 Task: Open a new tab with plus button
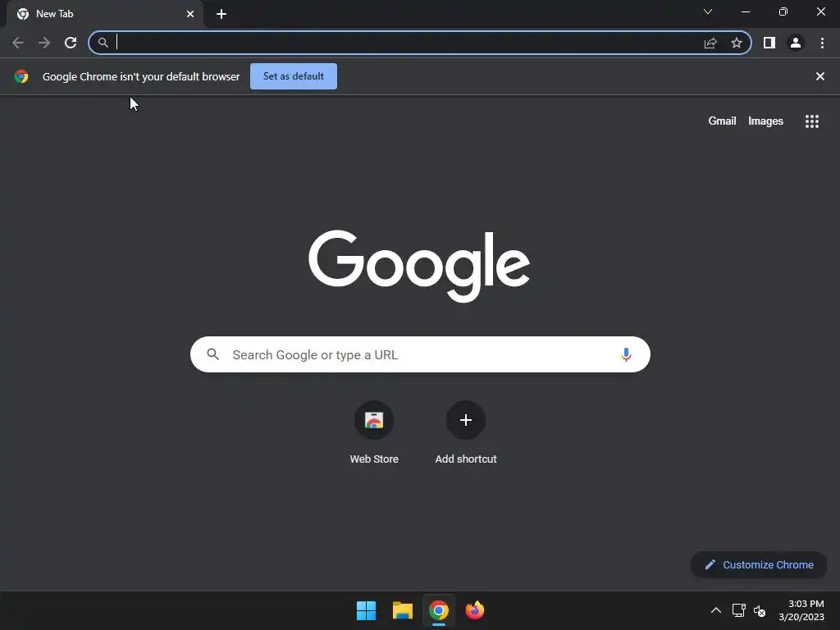pyautogui.click(x=221, y=14)
